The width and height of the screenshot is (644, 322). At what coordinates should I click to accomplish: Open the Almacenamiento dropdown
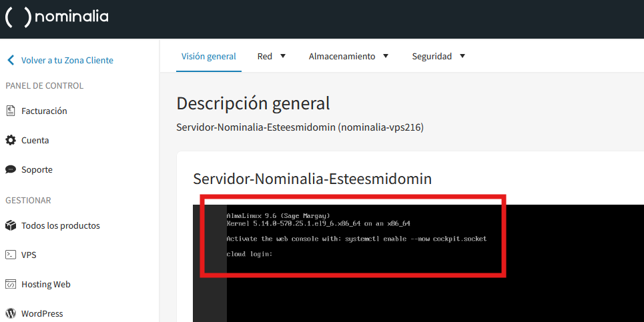click(x=348, y=57)
